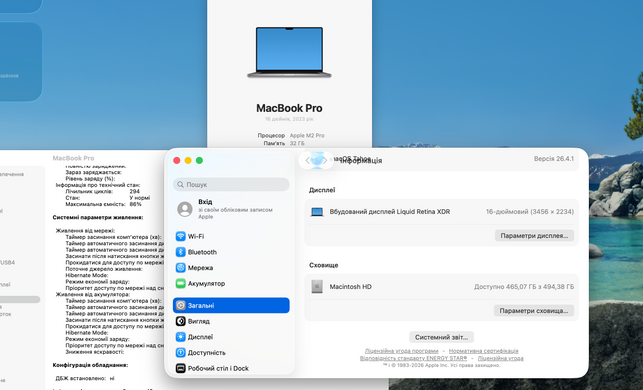The image size is (643, 390).
Task: Open Доступність settings in sidebar
Action: coord(231,352)
